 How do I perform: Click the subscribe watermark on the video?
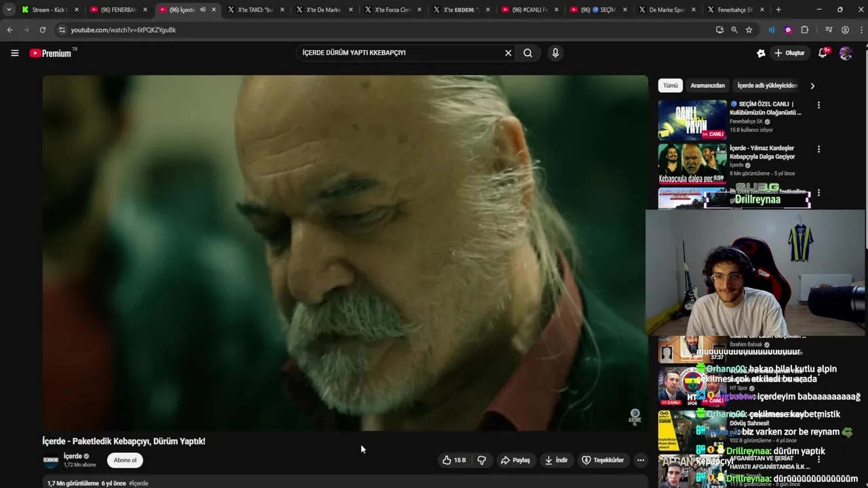(635, 416)
